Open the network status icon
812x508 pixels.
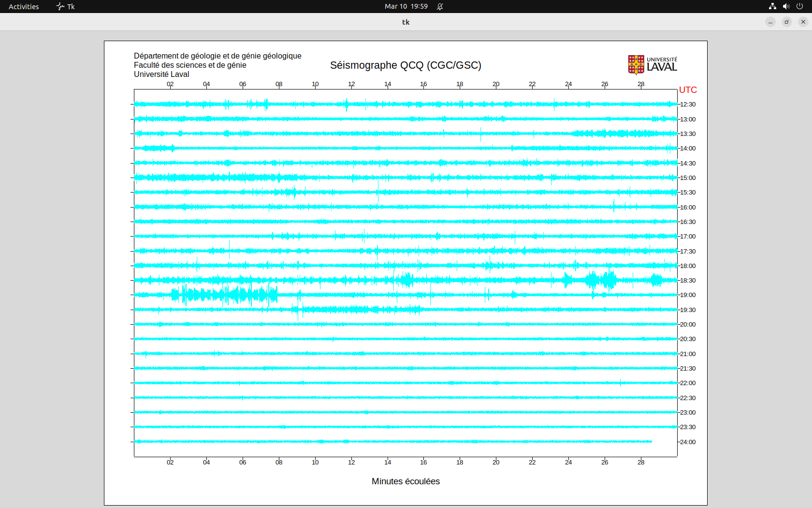coord(772,6)
